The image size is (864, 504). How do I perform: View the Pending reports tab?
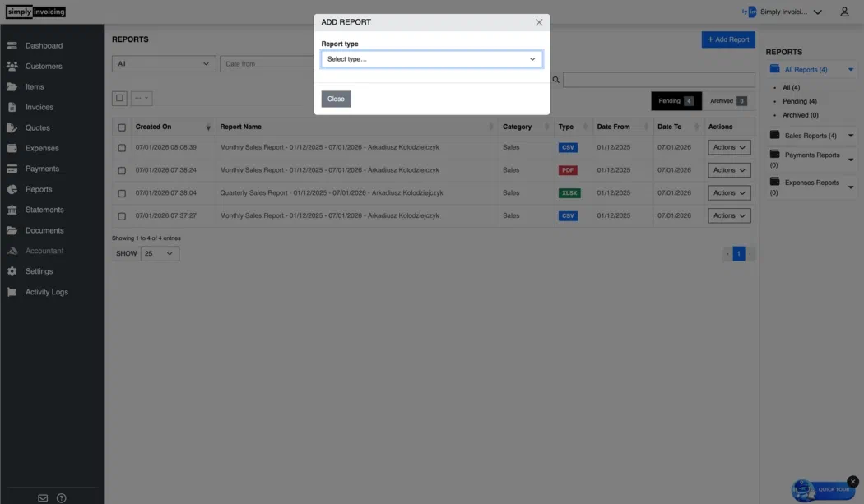pos(676,100)
